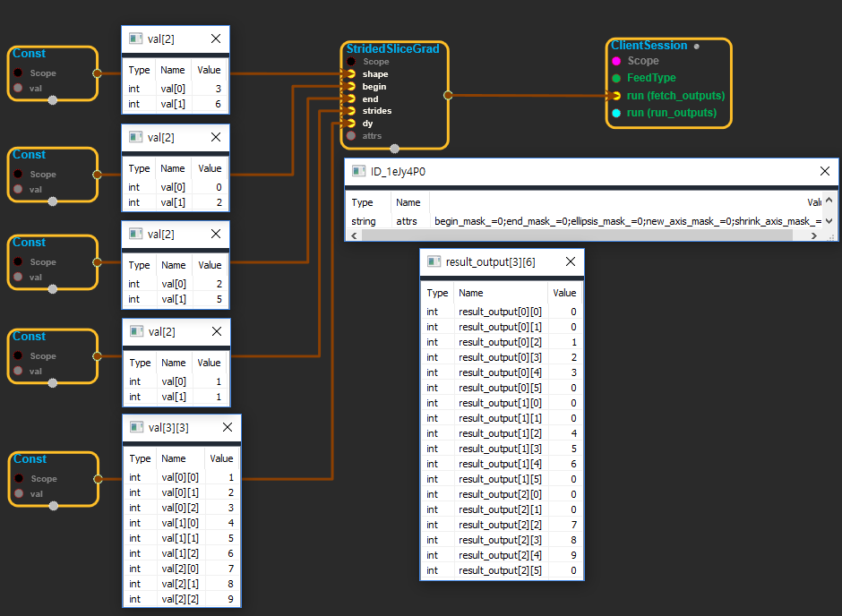Click the strides input pin on StridedSliceGrad
The image size is (842, 616).
[x=351, y=111]
